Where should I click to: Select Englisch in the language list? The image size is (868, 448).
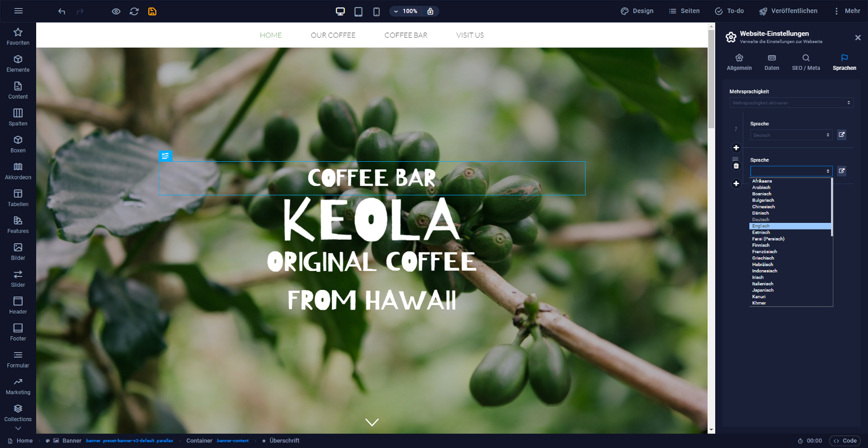(790, 226)
